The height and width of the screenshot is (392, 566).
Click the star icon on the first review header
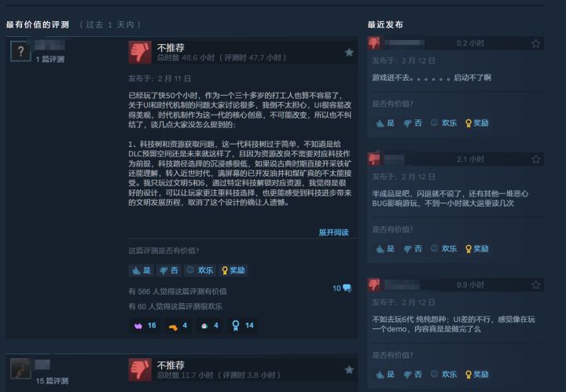pos(349,53)
